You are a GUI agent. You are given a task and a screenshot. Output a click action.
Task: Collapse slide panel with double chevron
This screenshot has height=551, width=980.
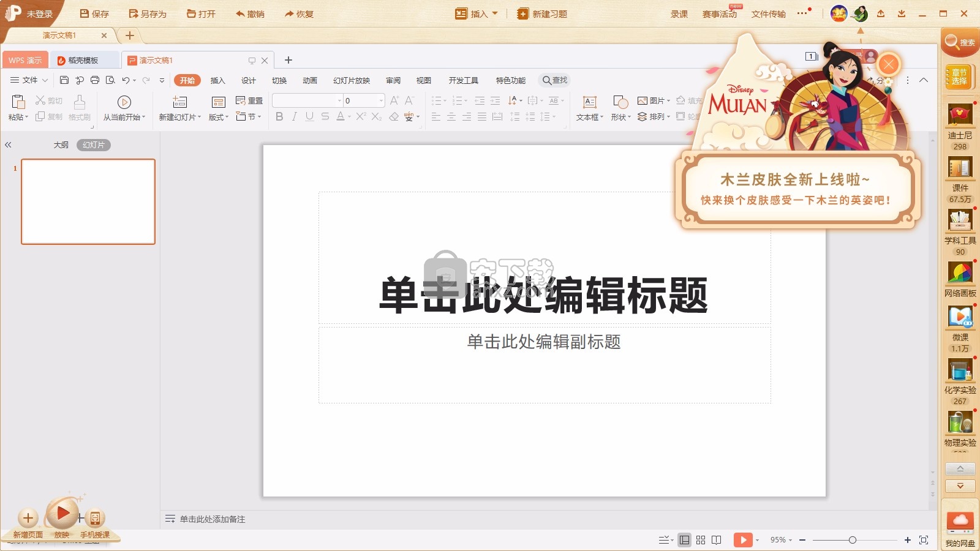tap(8, 145)
